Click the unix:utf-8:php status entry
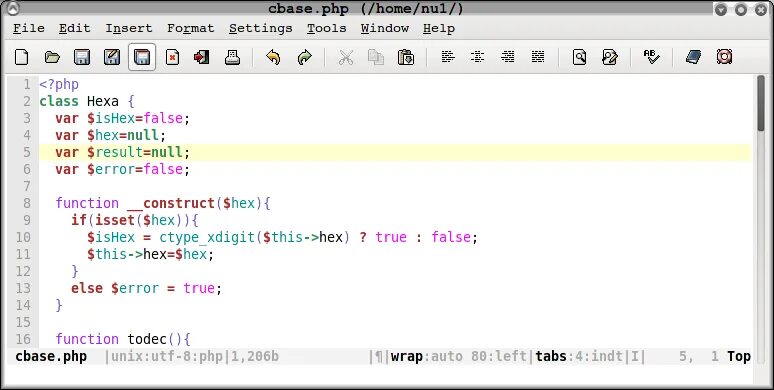This screenshot has width=774, height=390. coord(167,356)
